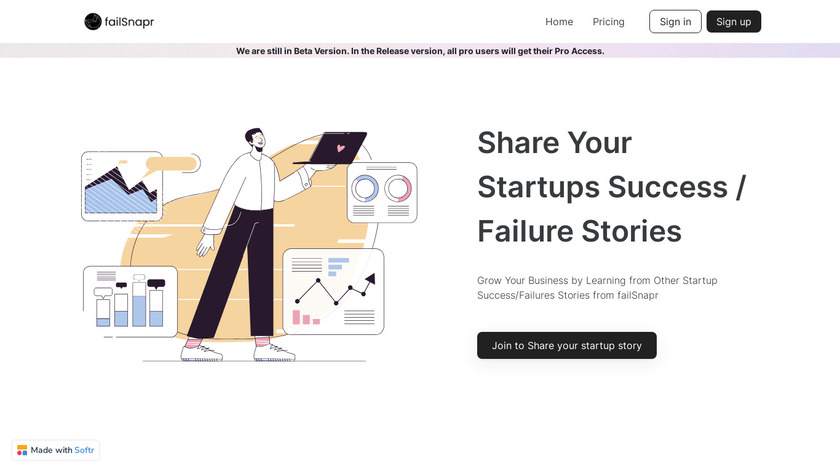Click the laptop with heart illustration
Viewport: 840px width, 472px height.
click(x=337, y=148)
